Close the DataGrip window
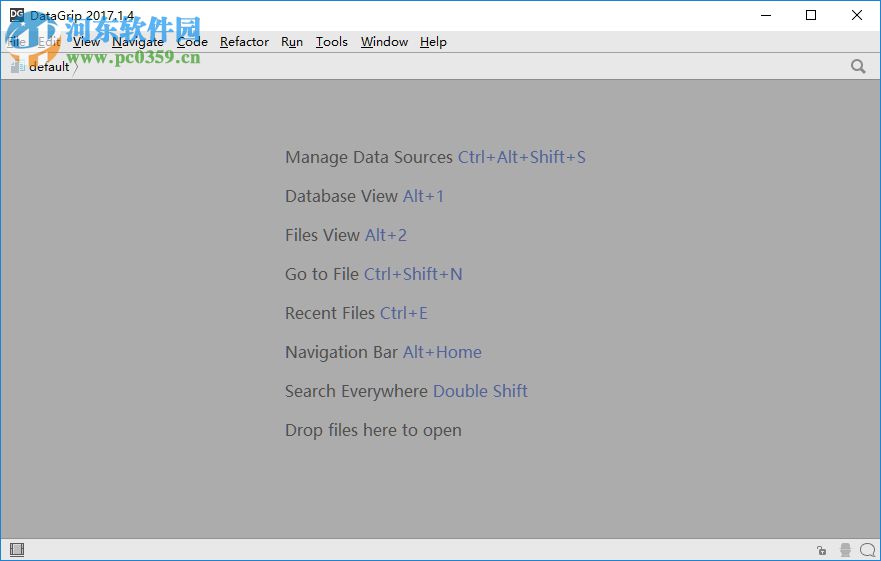Viewport: 881px width, 561px height. click(857, 15)
